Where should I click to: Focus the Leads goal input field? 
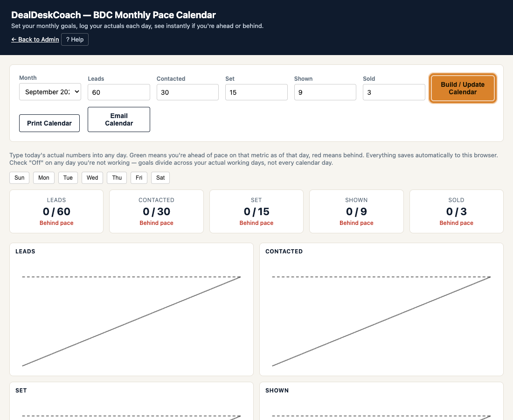[119, 92]
